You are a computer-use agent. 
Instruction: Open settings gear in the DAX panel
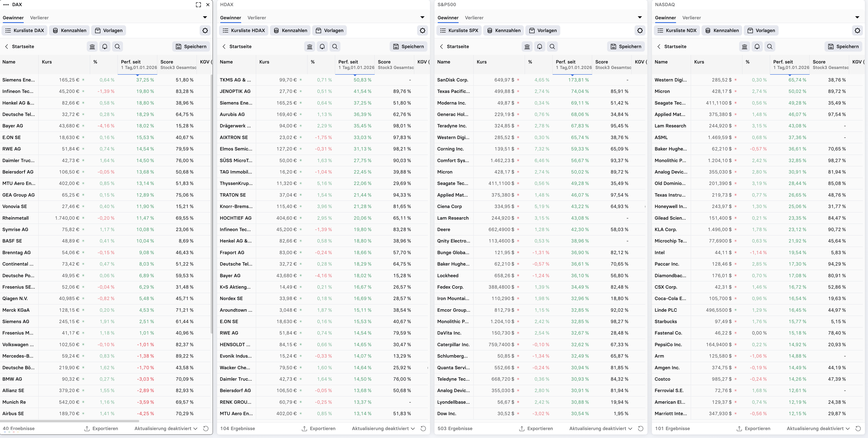(x=205, y=30)
